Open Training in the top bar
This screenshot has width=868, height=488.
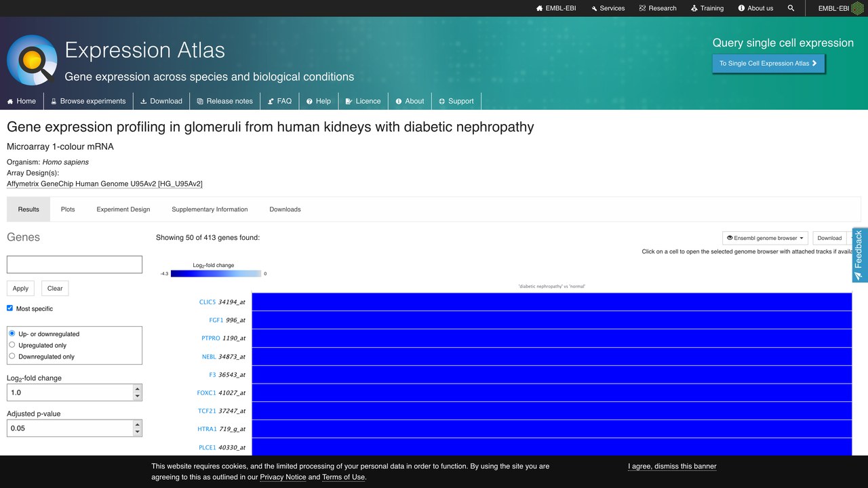(x=707, y=8)
